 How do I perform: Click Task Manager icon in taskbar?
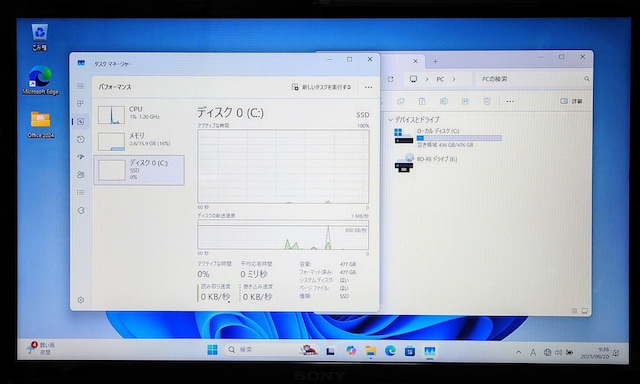pyautogui.click(x=429, y=351)
